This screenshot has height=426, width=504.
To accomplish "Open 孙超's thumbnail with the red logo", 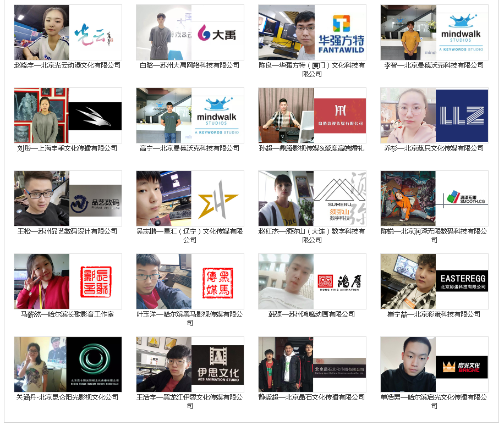I will [312, 115].
